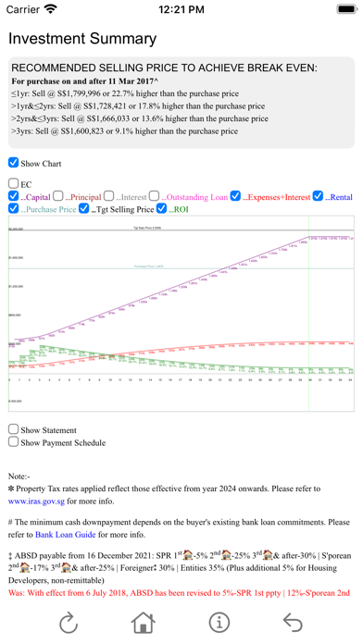
Task: Tap the refresh arrow icon in bottom bar
Action: [x=69, y=623]
